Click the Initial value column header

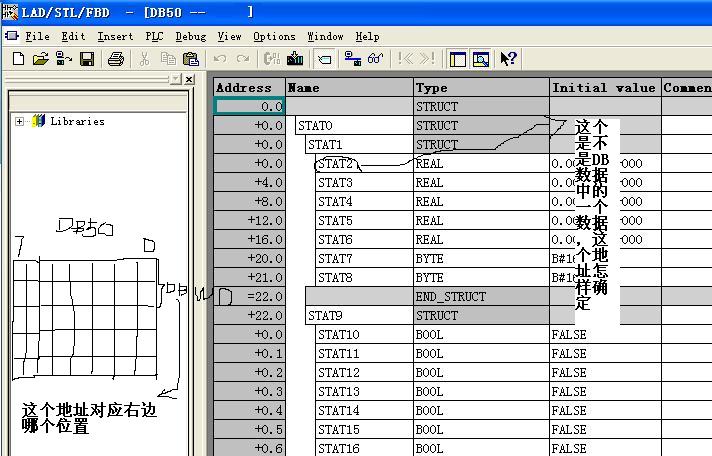pos(602,88)
